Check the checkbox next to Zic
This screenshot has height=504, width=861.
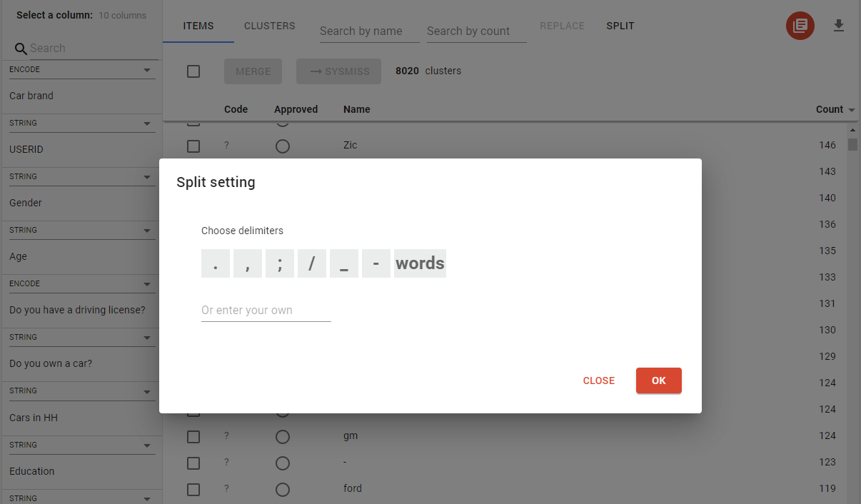click(193, 146)
